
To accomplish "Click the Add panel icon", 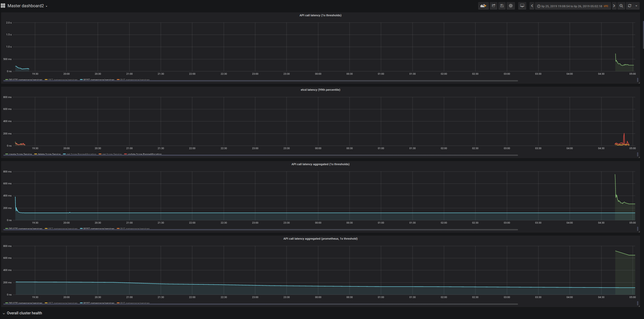I will (x=483, y=6).
